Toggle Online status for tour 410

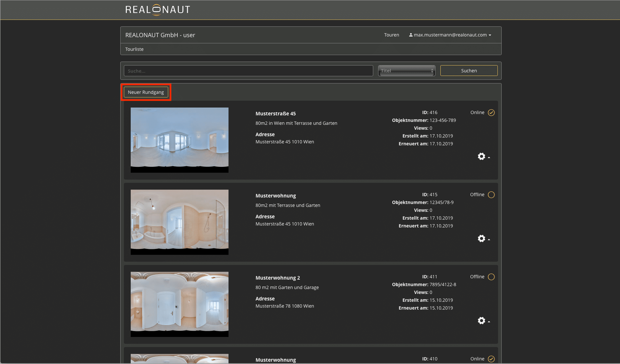[x=491, y=359]
